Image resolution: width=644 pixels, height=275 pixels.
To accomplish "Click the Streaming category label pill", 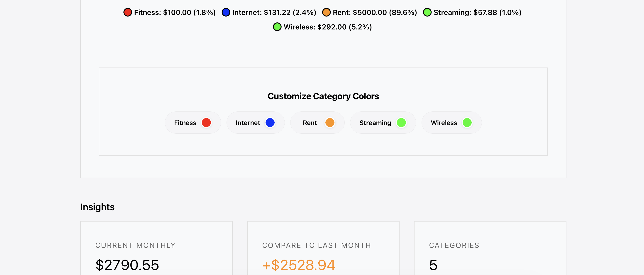I will pos(375,123).
